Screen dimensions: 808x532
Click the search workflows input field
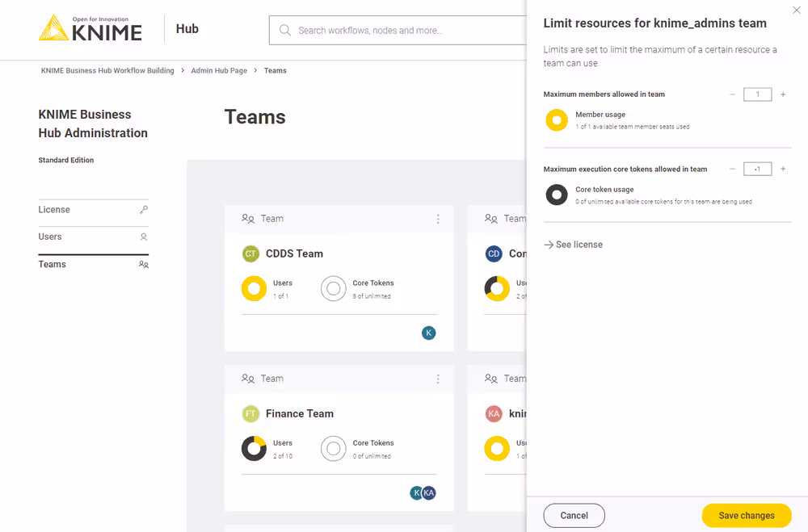pos(404,31)
